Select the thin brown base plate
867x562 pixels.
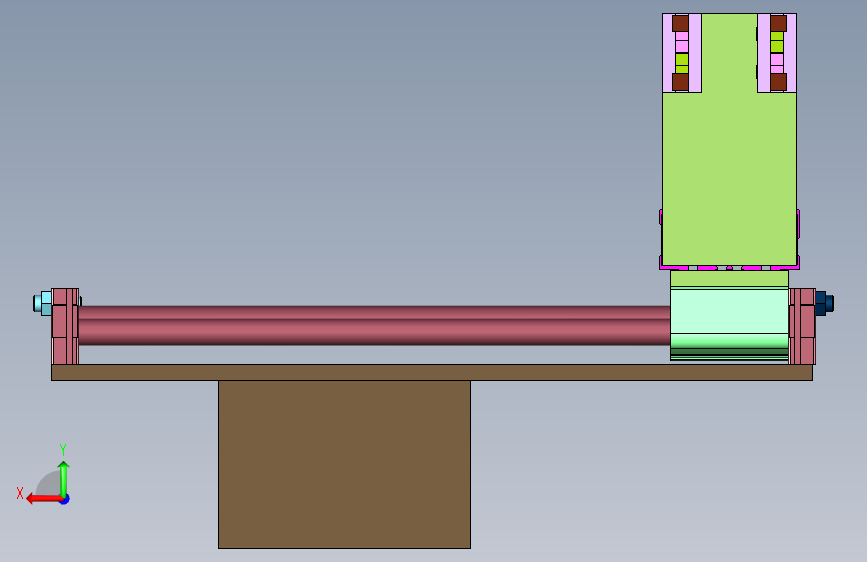pyautogui.click(x=432, y=372)
